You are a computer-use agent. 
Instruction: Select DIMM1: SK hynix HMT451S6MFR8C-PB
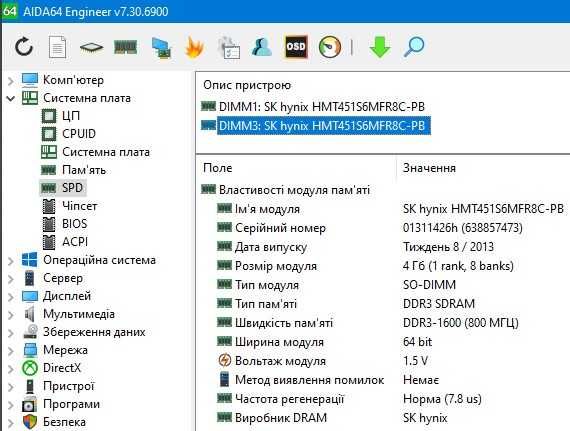coord(313,106)
